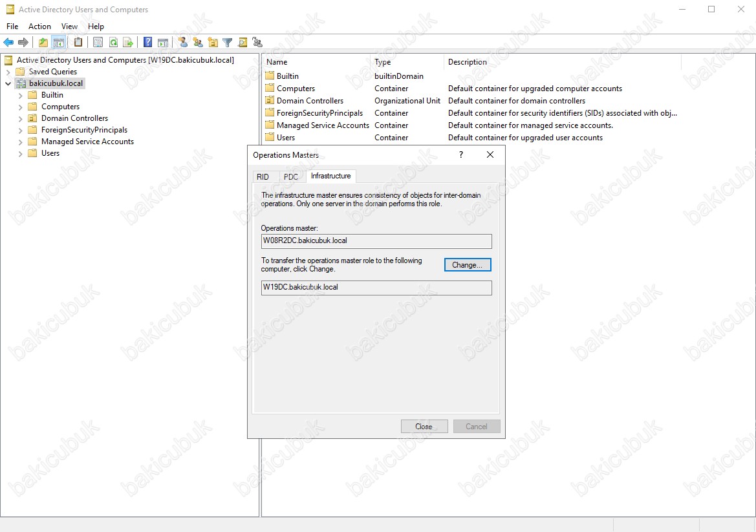Switch to the PDC tab
This screenshot has width=756, height=532.
coord(291,177)
